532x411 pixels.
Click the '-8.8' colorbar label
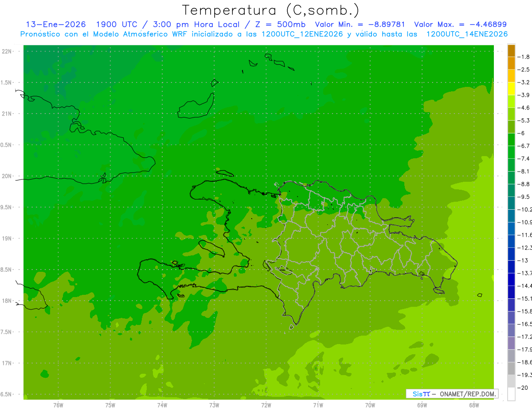(x=524, y=184)
